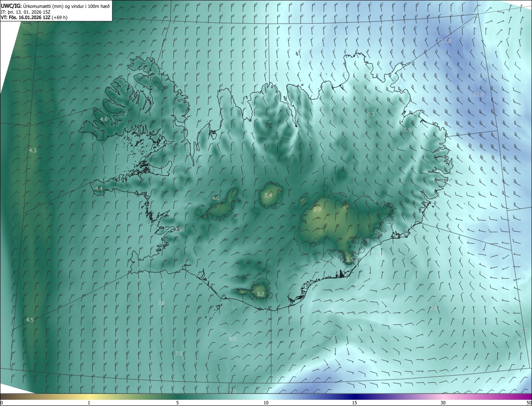Click the colour scale tick labelled 1

coord(89,403)
